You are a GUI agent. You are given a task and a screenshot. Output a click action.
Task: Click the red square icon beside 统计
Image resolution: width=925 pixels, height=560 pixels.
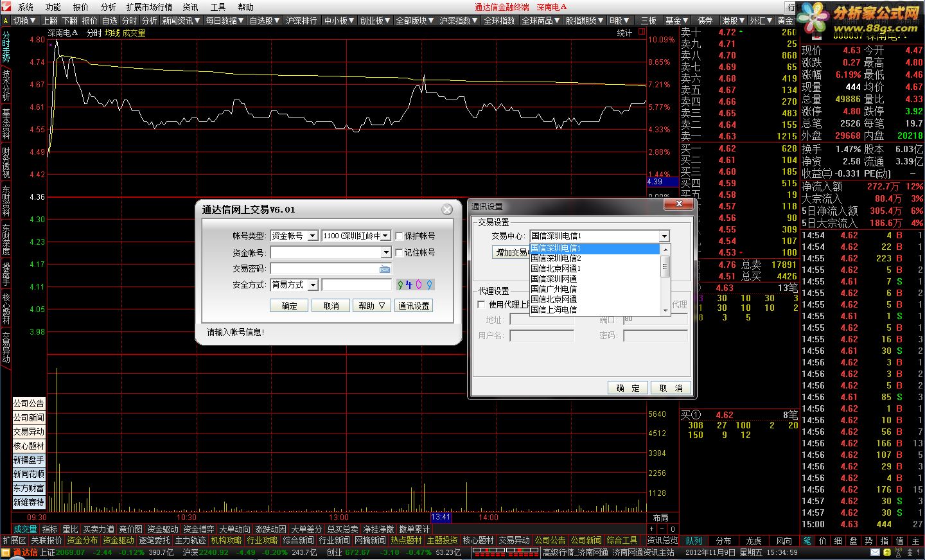[x=641, y=32]
